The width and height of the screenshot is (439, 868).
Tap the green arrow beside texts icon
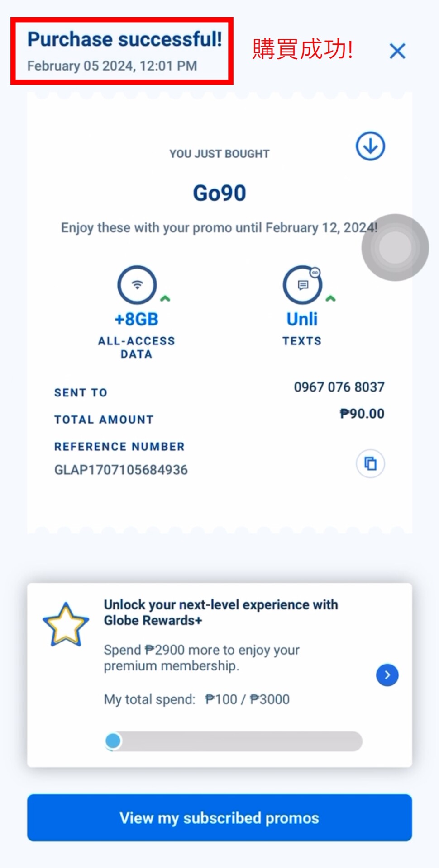331,298
